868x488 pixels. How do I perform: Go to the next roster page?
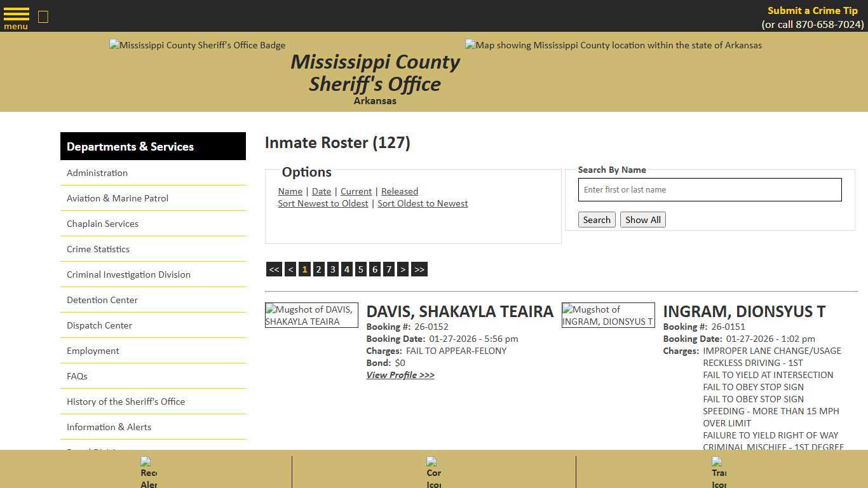click(403, 269)
